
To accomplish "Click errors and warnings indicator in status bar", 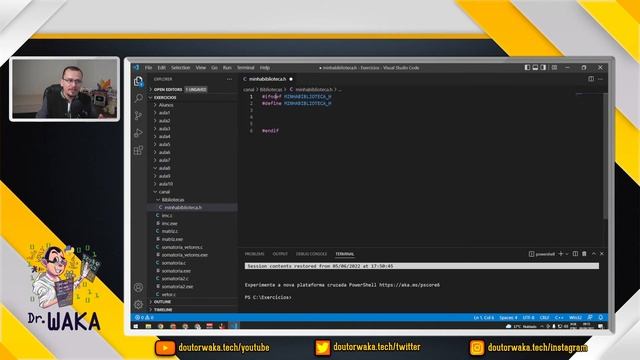I will 144,318.
